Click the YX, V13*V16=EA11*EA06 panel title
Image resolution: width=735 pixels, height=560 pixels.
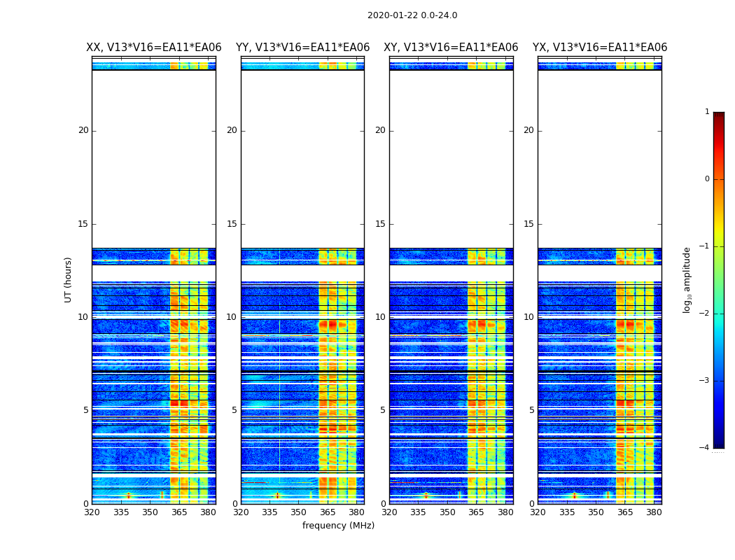(599, 48)
